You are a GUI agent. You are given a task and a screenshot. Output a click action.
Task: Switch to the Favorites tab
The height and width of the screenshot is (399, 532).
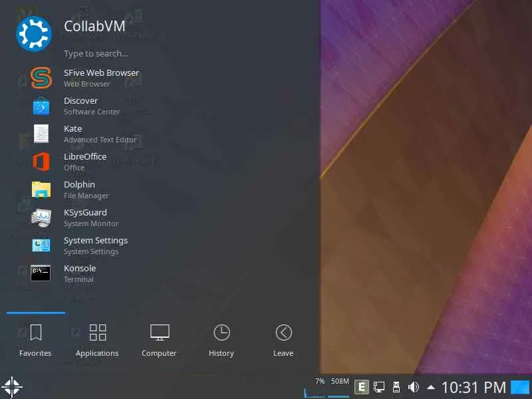[35, 340]
